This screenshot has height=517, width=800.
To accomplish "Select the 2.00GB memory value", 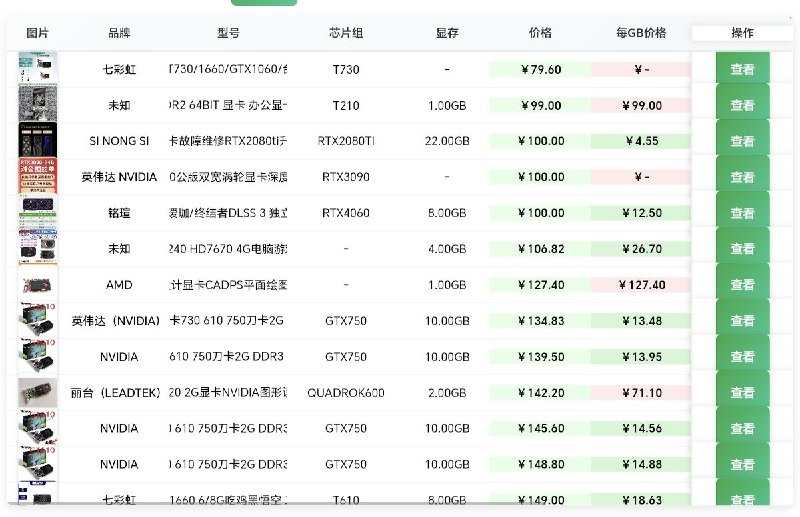I will [447, 392].
